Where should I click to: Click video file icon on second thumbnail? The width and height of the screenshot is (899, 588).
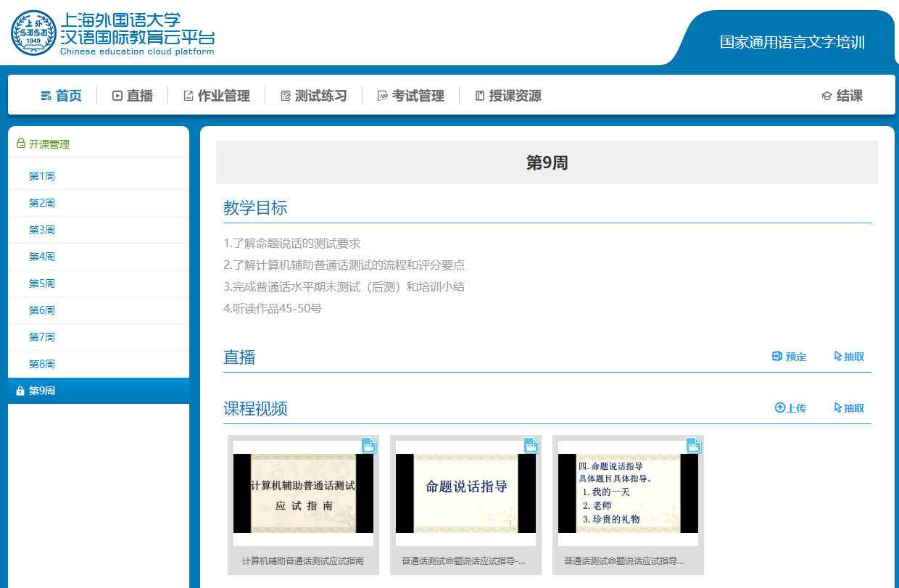(532, 445)
